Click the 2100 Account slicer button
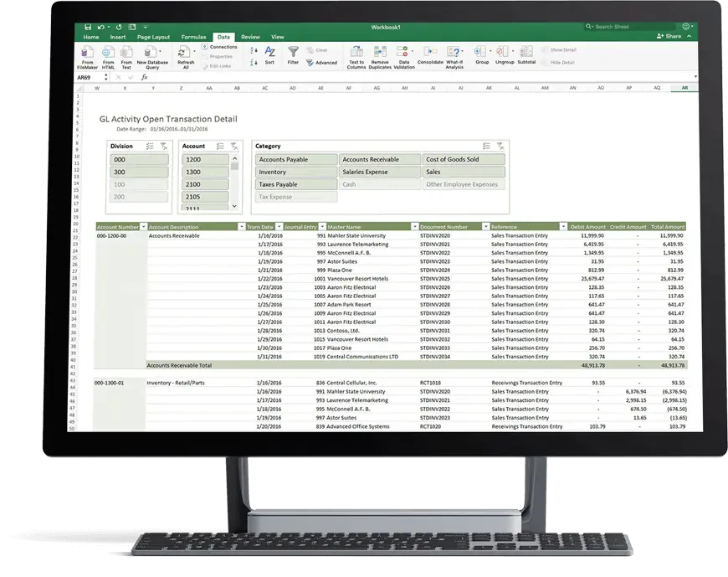728x577 pixels. coord(205,184)
